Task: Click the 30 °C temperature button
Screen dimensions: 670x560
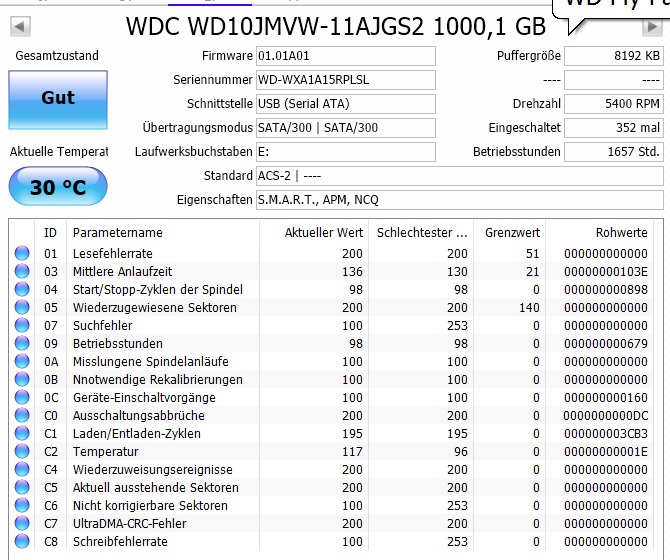Action: [x=58, y=187]
